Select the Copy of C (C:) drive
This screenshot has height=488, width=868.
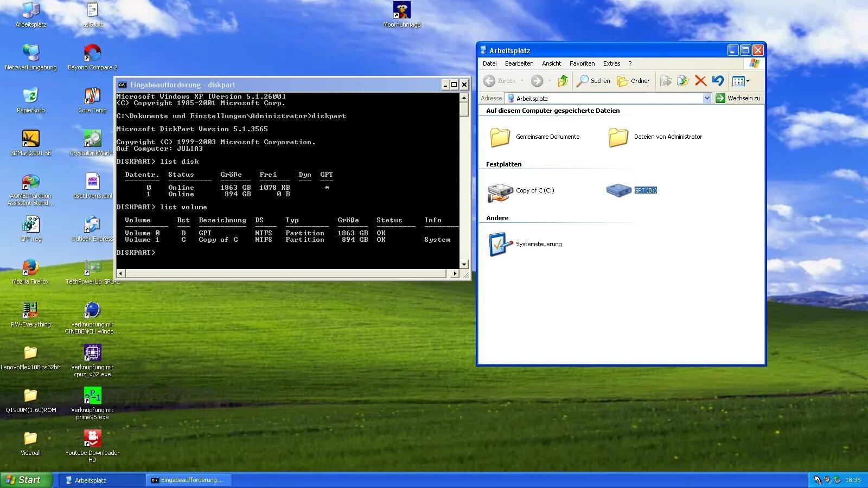(521, 191)
